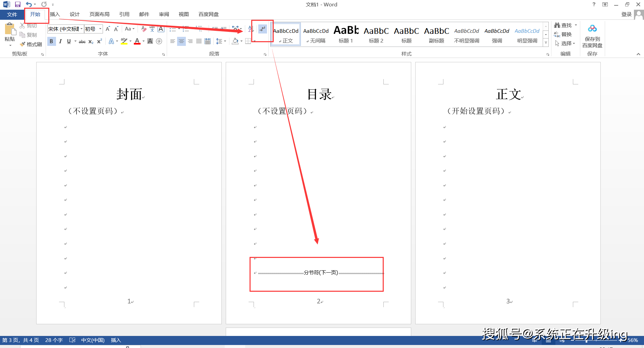The height and width of the screenshot is (348, 644).
Task: Toggle the show/hide paragraph marks button
Action: 262,29
